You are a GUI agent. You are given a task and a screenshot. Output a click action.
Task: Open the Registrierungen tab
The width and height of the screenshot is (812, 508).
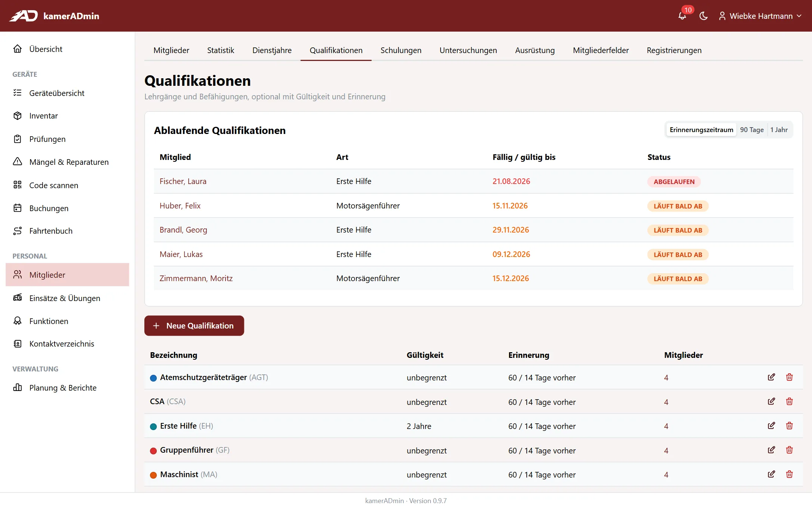[x=674, y=50]
